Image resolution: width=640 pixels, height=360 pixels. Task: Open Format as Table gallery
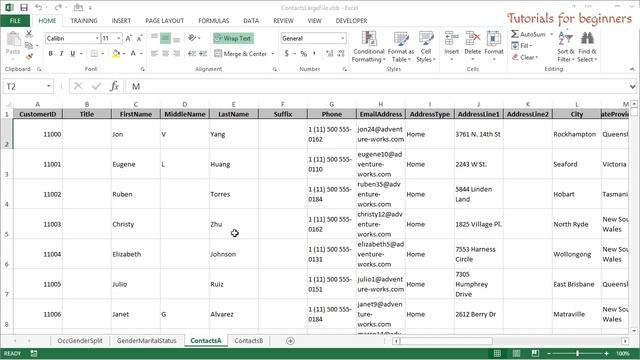(400, 47)
